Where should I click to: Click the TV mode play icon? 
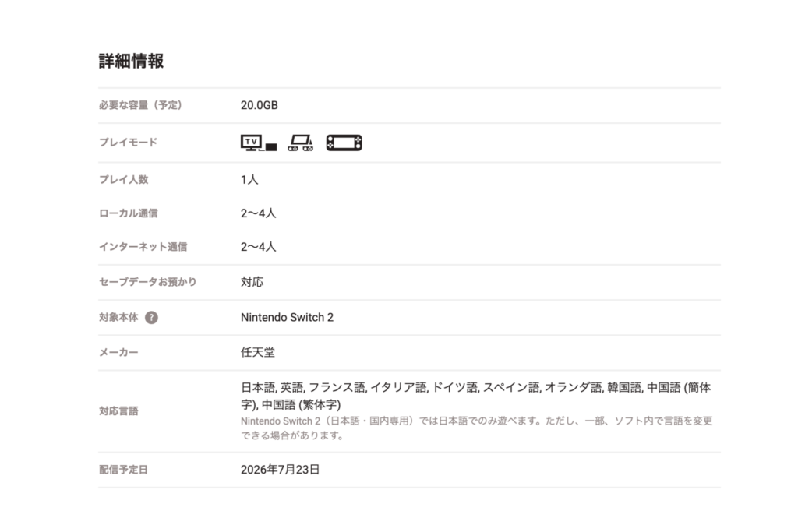tap(259, 143)
